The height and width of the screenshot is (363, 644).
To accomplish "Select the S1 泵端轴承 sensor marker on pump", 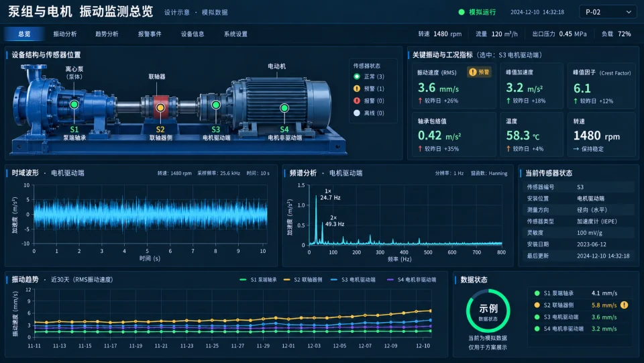I will coord(74,104).
